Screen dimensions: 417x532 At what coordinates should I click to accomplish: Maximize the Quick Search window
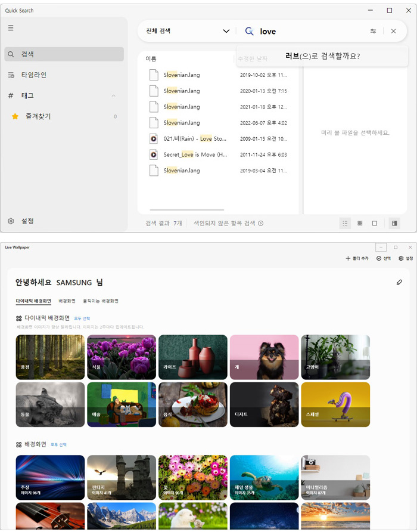click(390, 11)
